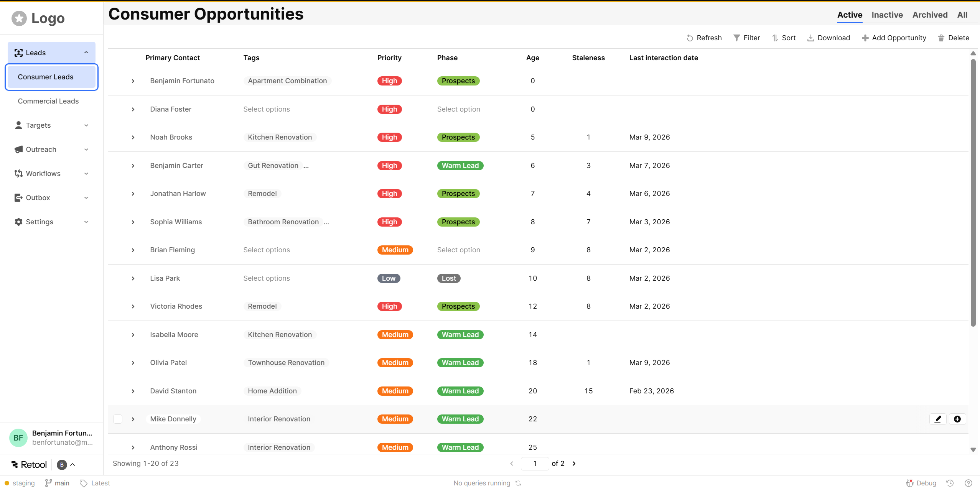Click Add Opportunity button
Image resolution: width=980 pixels, height=490 pixels.
pos(894,38)
